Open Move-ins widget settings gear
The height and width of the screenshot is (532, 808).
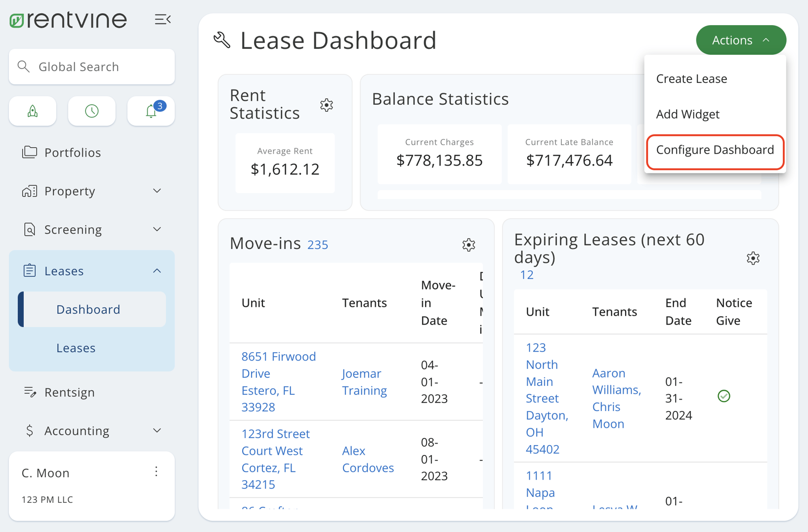468,245
